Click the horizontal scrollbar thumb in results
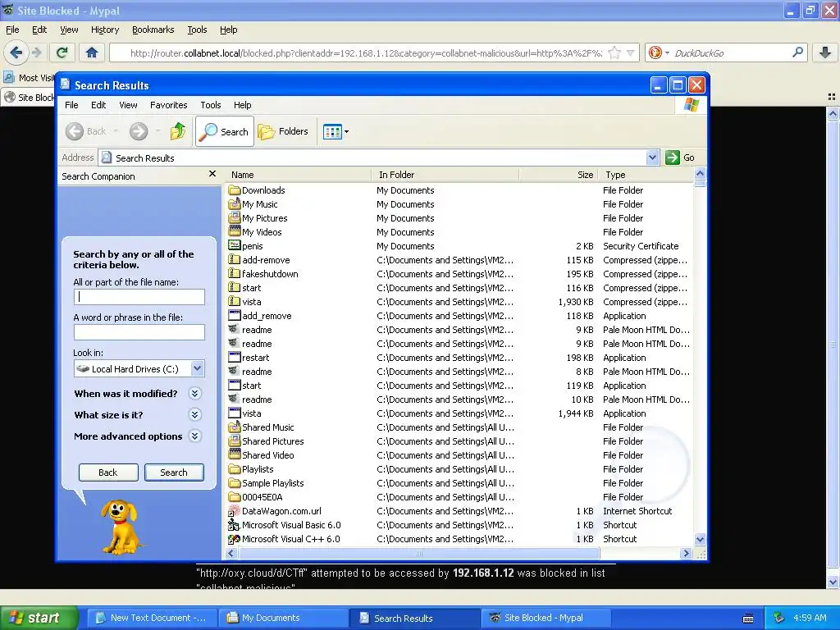Viewport: 840px width, 630px height. pyautogui.click(x=419, y=554)
